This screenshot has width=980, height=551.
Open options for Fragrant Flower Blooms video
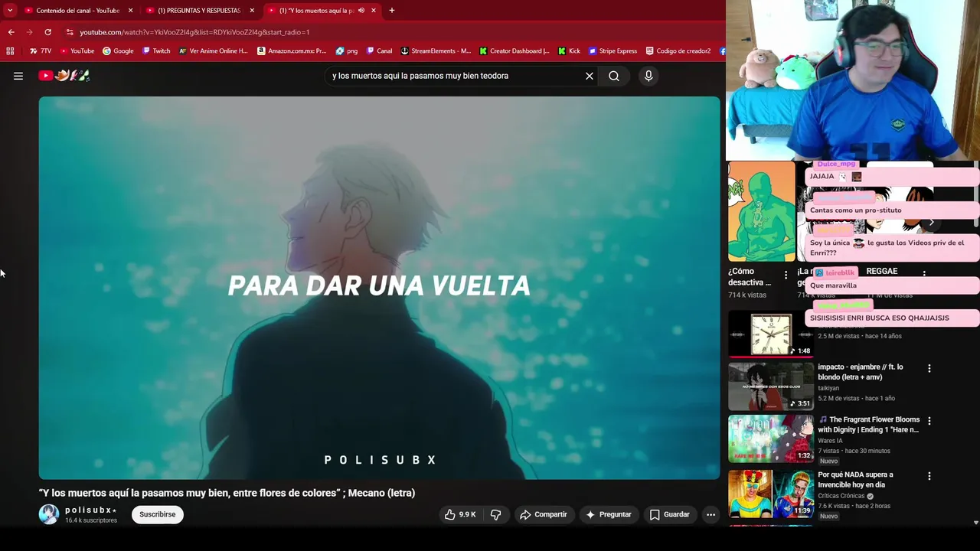[x=929, y=421]
